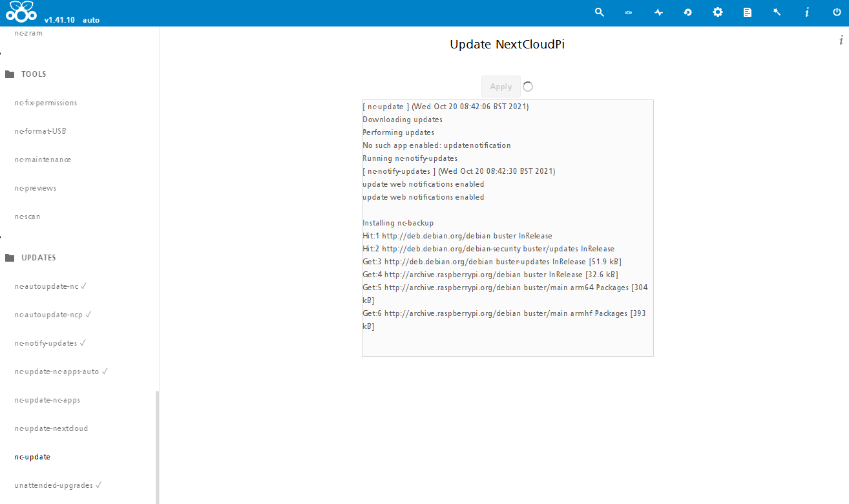Open the search magnifier icon
This screenshot has width=849, height=504.
click(600, 12)
